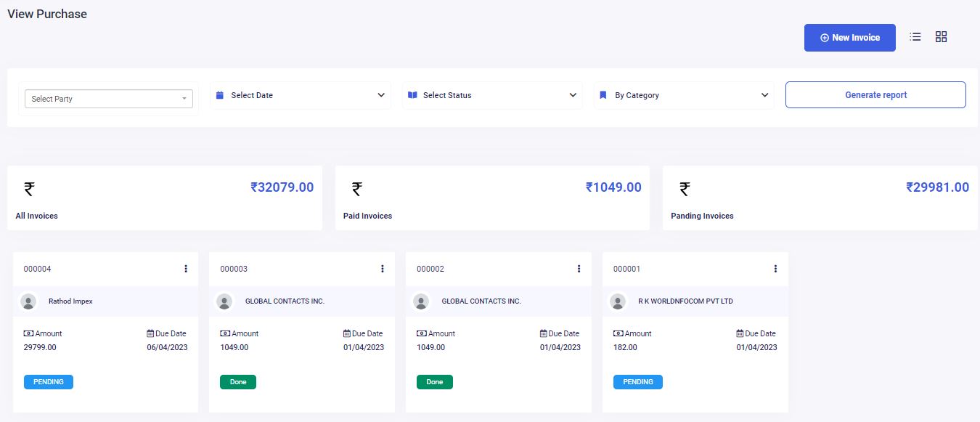Open the Panding Invoices summary card
Image resolution: width=980 pixels, height=422 pixels.
click(820, 198)
